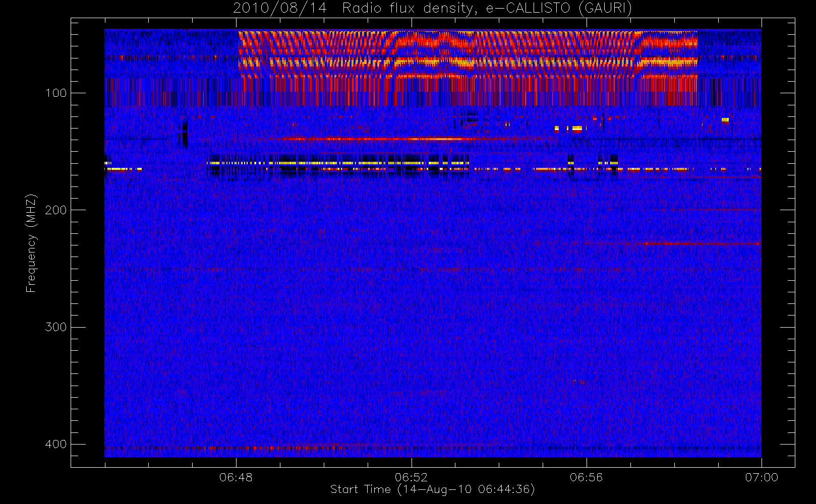Click the '400' frequency tick label
816x504 pixels.
tap(55, 444)
